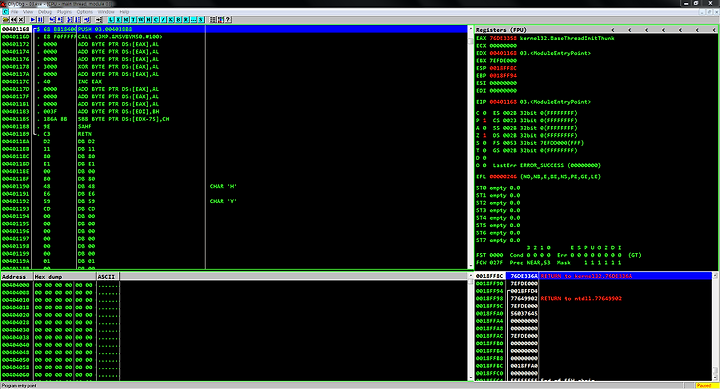Show Windows list with the W icon
Image resolution: width=720 pixels, height=389 pixels.
141,20
